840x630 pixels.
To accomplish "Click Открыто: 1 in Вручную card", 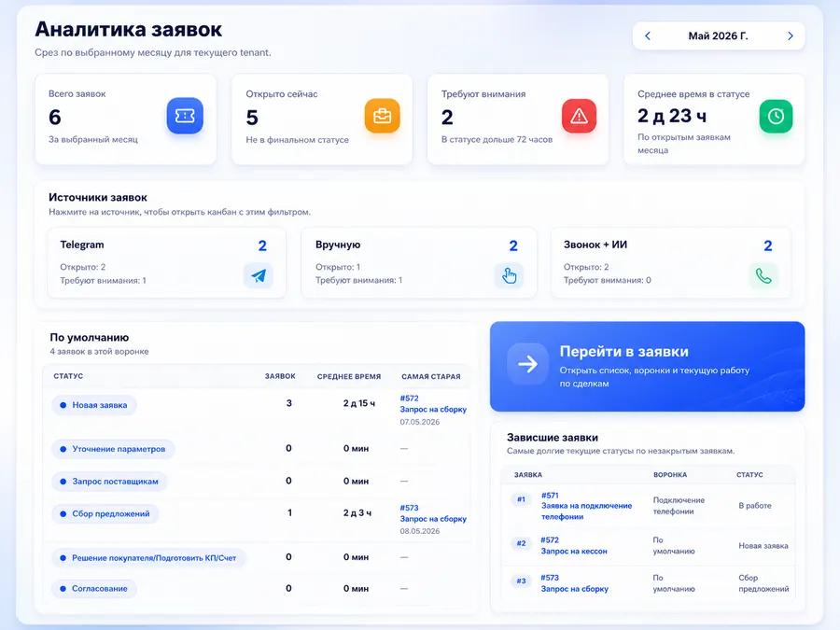I will [x=338, y=267].
